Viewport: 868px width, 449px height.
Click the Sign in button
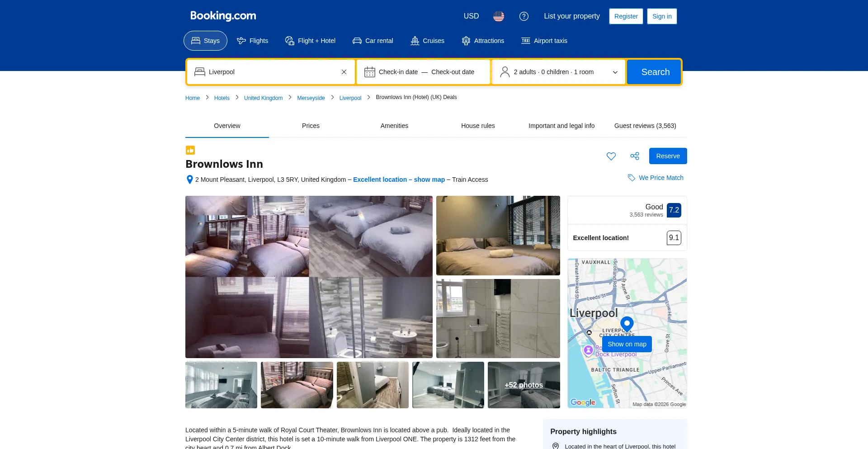point(662,16)
